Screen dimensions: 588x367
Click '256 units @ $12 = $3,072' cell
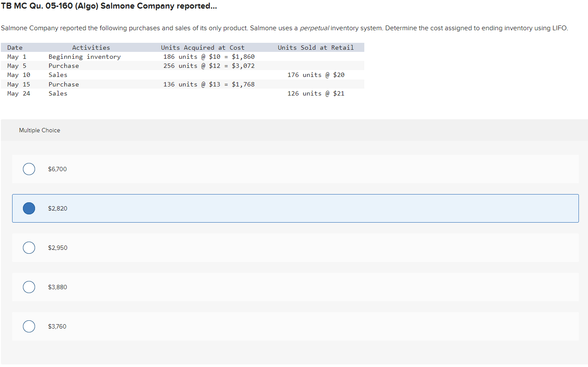coord(209,66)
